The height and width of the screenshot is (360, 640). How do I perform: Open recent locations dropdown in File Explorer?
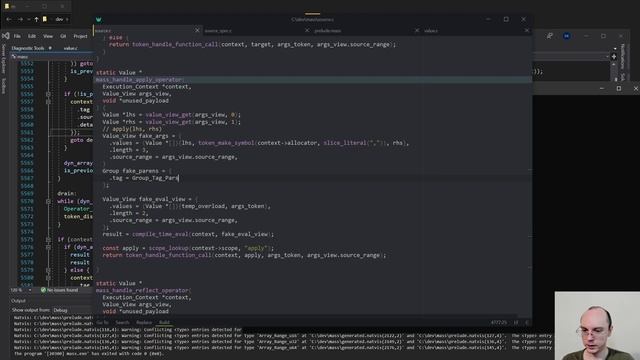29,19
